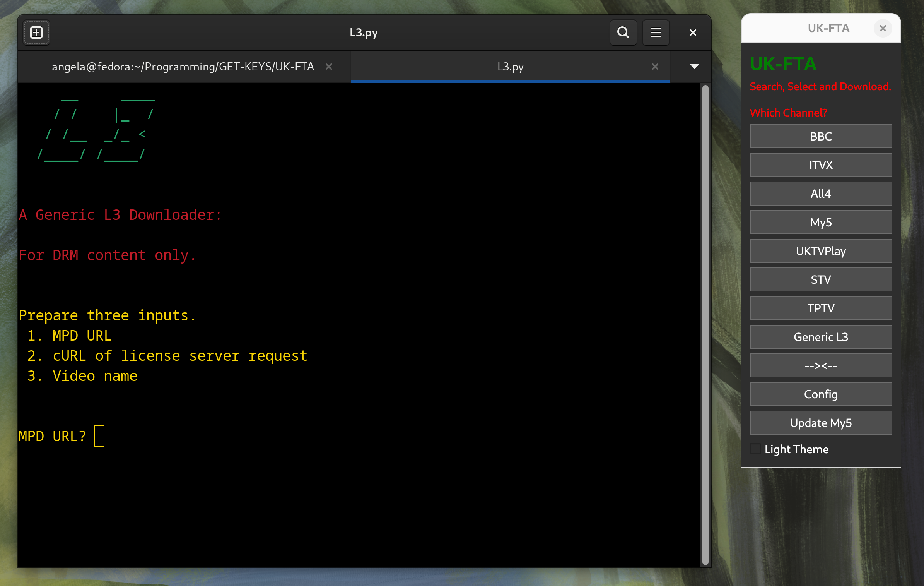Open the Config button
Viewport: 924px width, 586px height.
click(820, 394)
